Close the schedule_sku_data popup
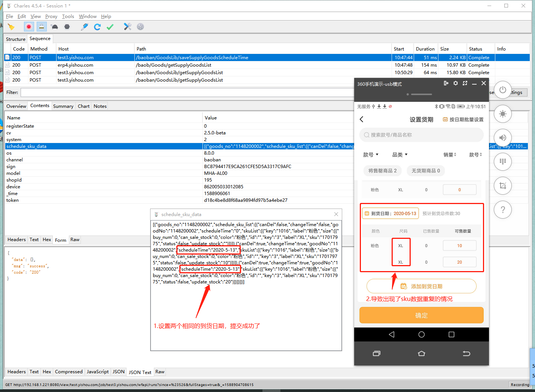535x392 pixels. [x=336, y=214]
